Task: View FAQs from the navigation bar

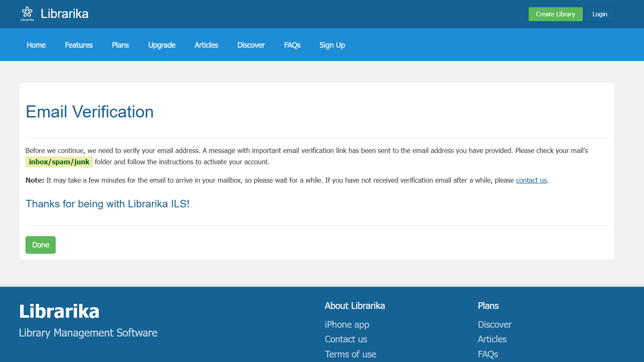Action: tap(292, 45)
